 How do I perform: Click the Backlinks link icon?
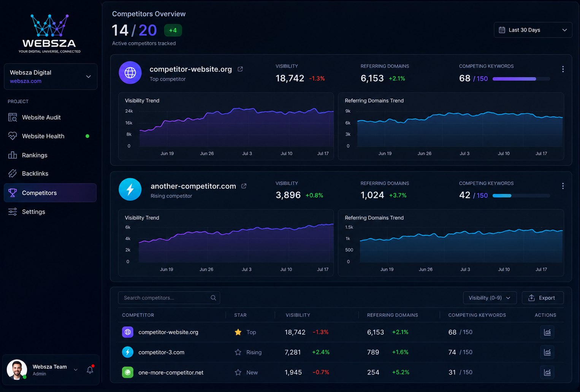[13, 173]
